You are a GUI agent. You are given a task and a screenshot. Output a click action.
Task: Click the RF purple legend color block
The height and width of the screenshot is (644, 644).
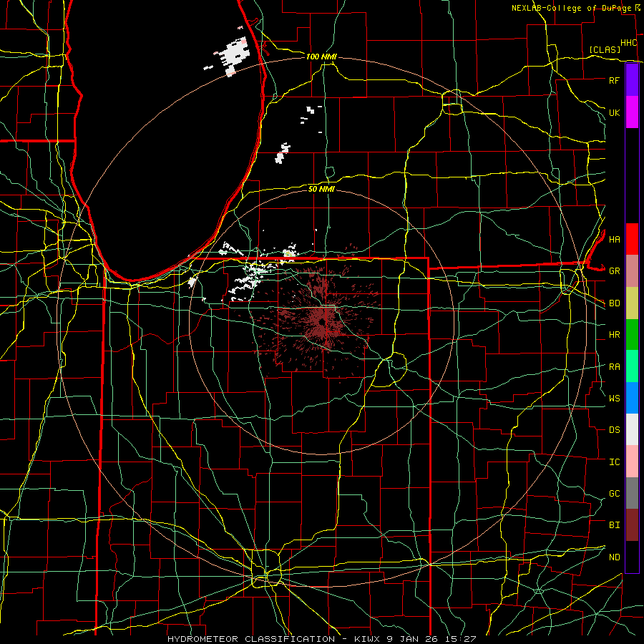632,80
